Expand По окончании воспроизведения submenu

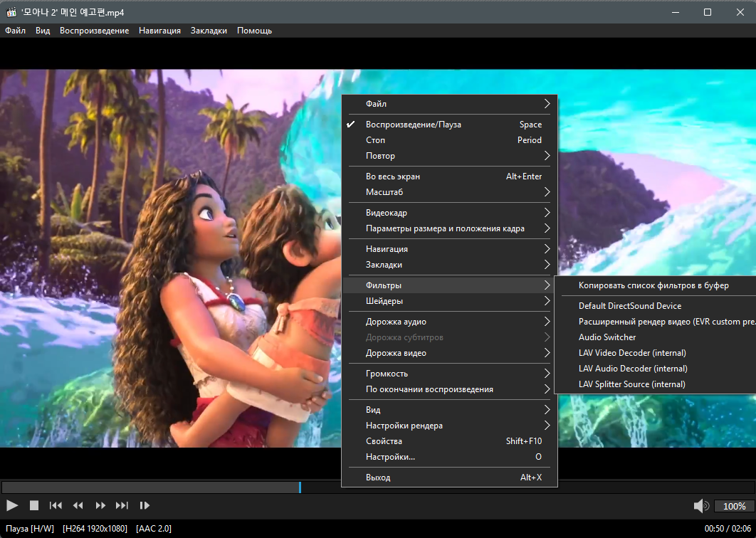point(449,389)
